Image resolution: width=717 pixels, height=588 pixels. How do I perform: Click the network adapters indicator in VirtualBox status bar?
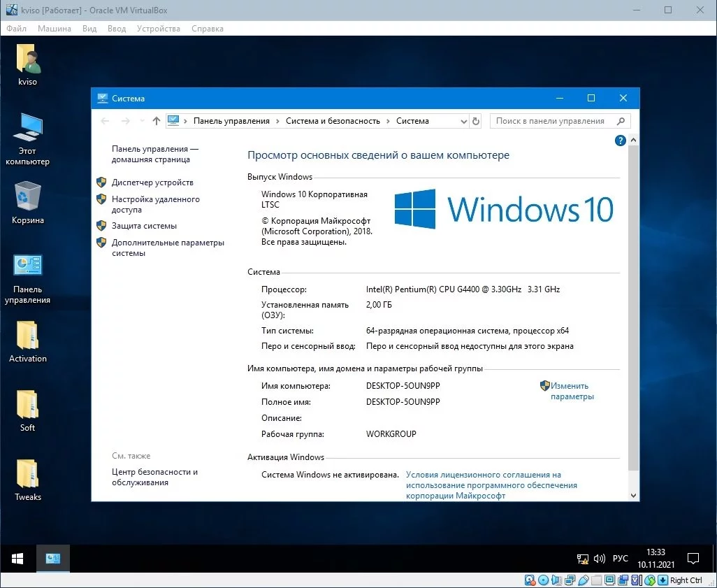click(570, 580)
